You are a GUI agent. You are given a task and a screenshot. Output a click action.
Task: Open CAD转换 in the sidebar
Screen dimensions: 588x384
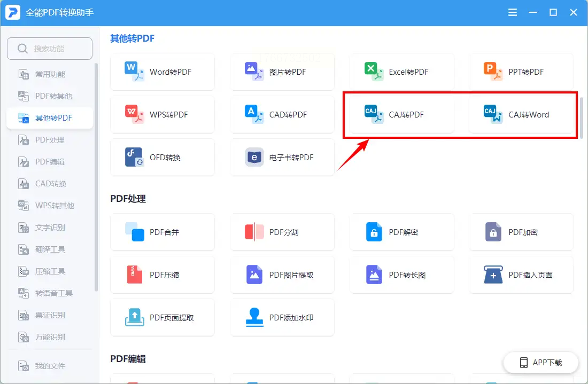pos(50,184)
